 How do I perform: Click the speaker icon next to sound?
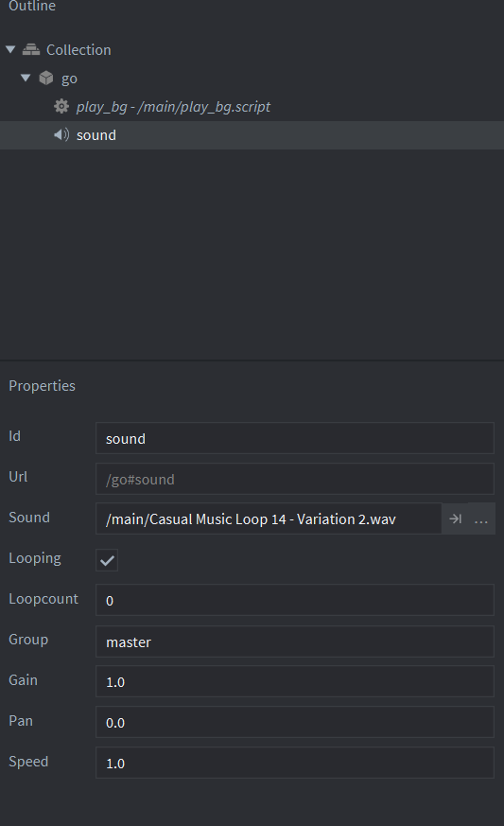click(61, 135)
